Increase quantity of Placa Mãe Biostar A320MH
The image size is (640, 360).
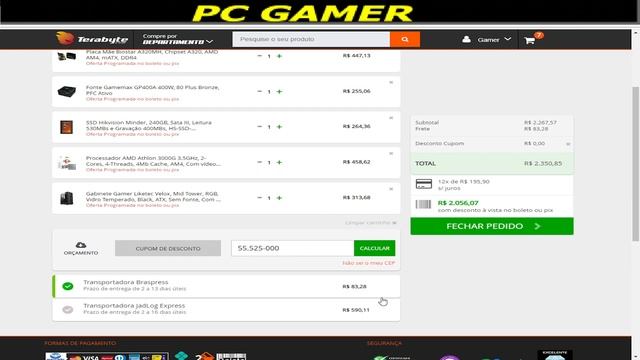click(279, 56)
